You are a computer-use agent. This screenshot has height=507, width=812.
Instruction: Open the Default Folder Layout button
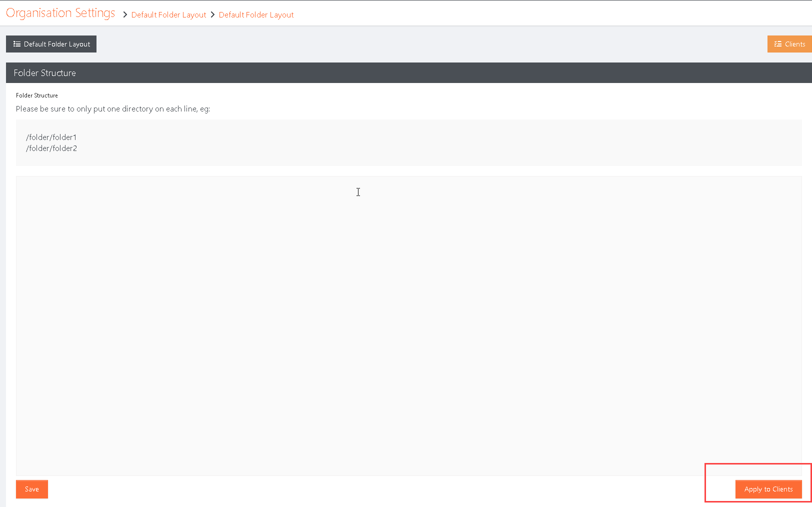(x=51, y=44)
